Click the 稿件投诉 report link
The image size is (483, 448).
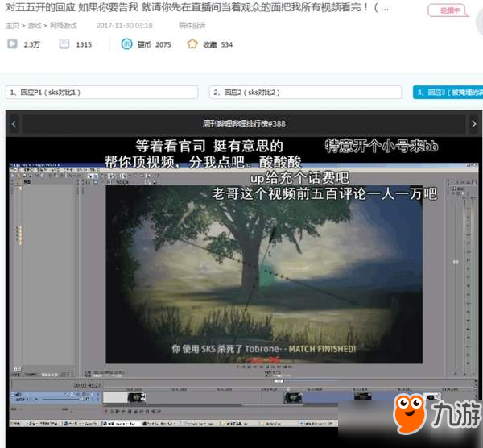click(x=192, y=25)
